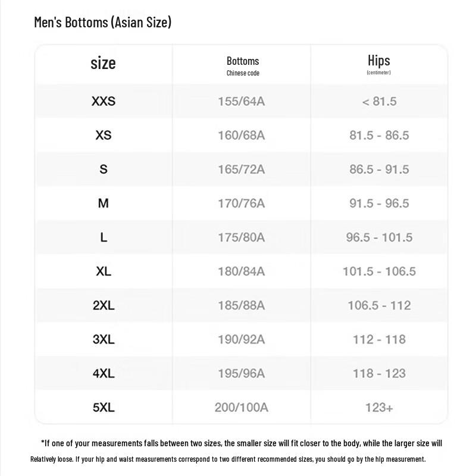Select the "< 81.5" hips measurement
The width and height of the screenshot is (476, 476).
pyautogui.click(x=379, y=101)
